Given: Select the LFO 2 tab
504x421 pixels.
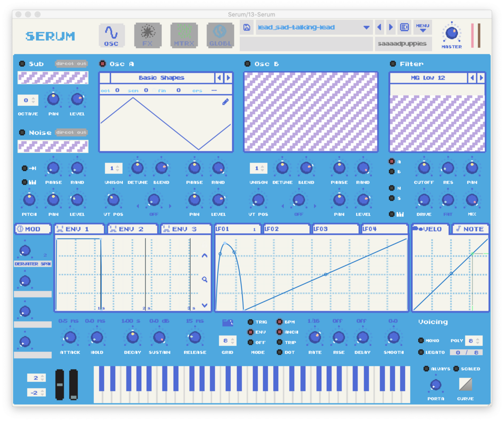Looking at the screenshot, I should click(x=287, y=229).
